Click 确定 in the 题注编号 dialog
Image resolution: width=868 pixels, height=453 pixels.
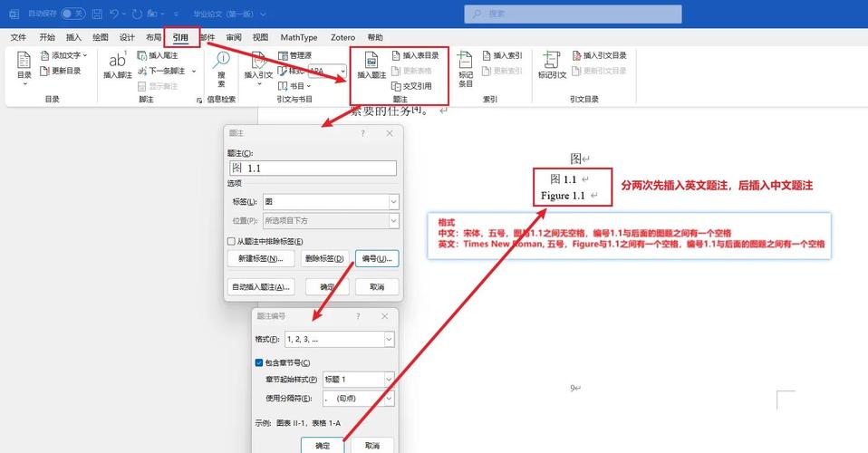click(x=323, y=445)
